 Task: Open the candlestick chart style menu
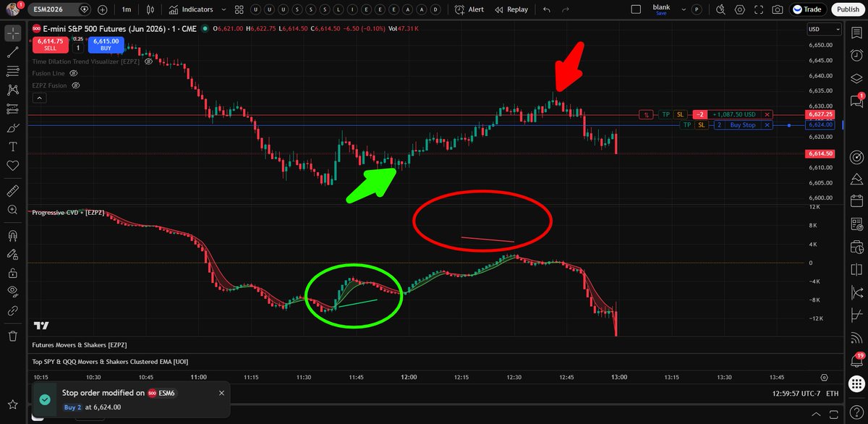[x=149, y=9]
